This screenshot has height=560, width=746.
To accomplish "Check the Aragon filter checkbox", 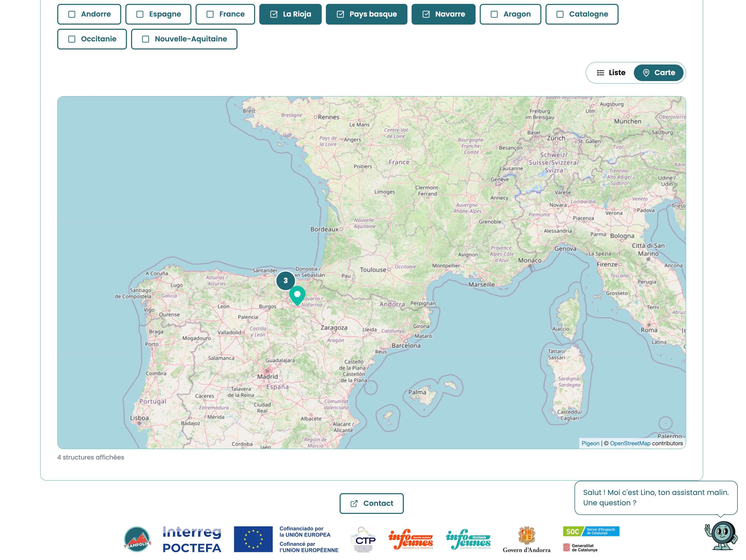I will [510, 14].
